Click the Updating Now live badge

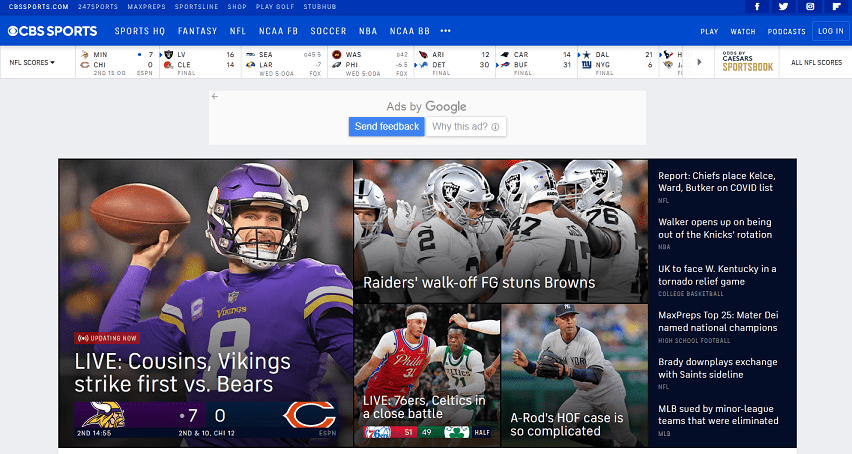coord(107,338)
